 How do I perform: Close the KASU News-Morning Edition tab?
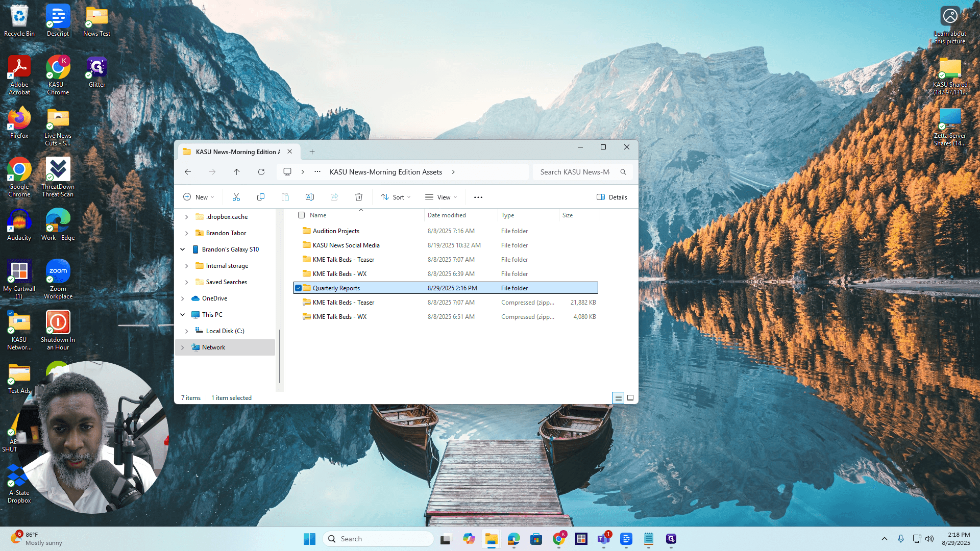pos(289,152)
